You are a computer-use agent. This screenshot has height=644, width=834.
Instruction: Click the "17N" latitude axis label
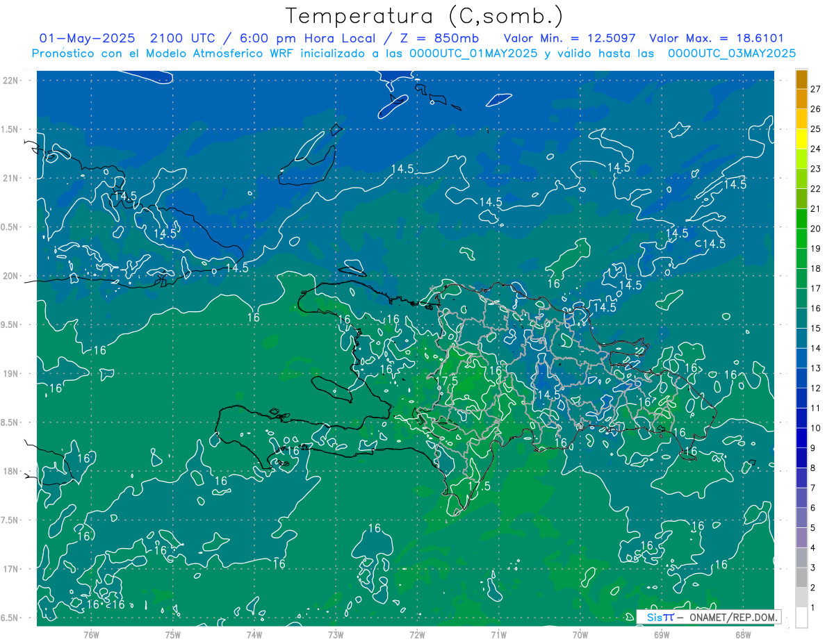tap(10, 569)
